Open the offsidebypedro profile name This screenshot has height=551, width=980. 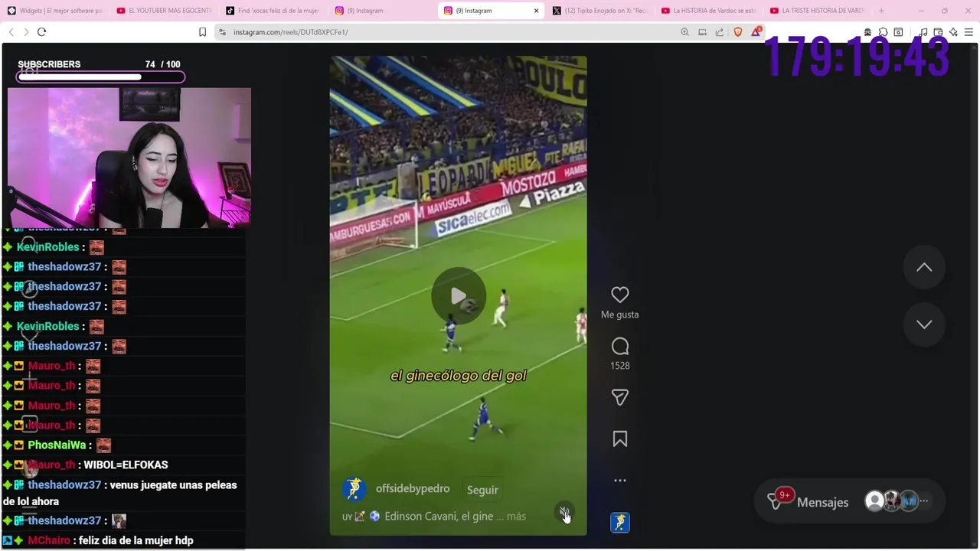pyautogui.click(x=413, y=489)
